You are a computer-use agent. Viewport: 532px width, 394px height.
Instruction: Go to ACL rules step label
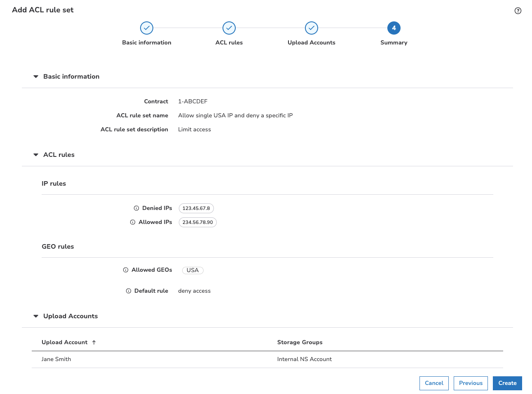229,42
